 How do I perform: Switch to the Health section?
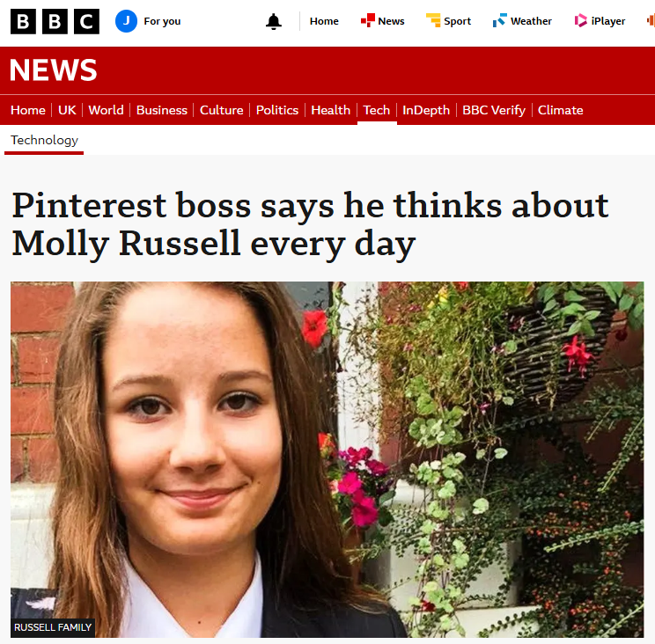pyautogui.click(x=331, y=110)
